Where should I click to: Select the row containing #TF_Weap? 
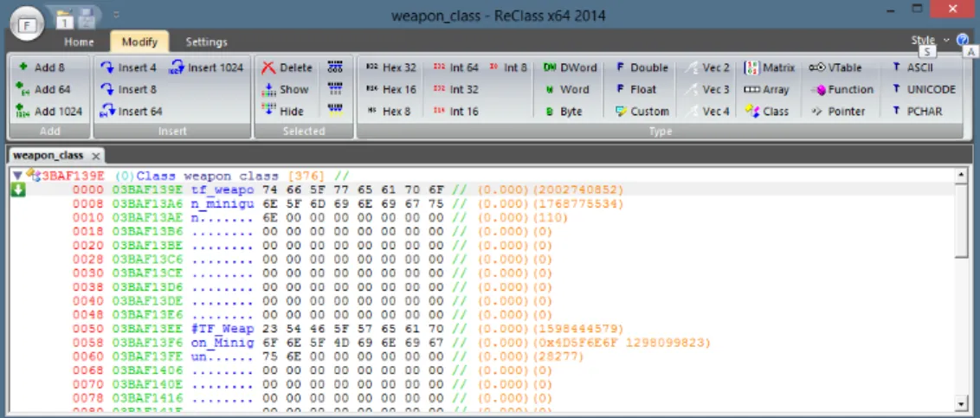click(482, 329)
